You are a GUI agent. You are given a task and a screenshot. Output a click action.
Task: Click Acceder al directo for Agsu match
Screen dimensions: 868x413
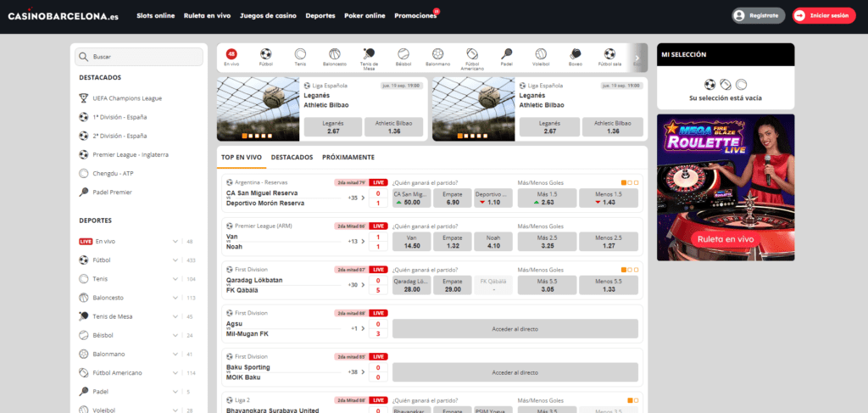point(515,329)
